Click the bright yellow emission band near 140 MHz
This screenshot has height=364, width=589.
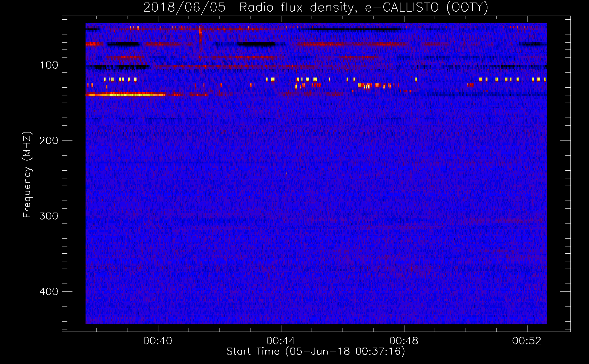point(126,95)
